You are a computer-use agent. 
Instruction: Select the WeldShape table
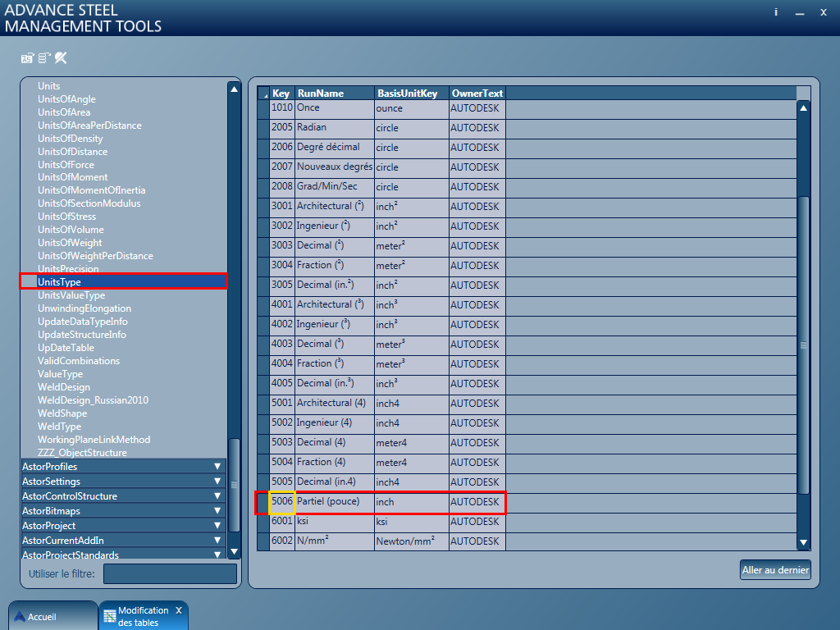pyautogui.click(x=62, y=413)
